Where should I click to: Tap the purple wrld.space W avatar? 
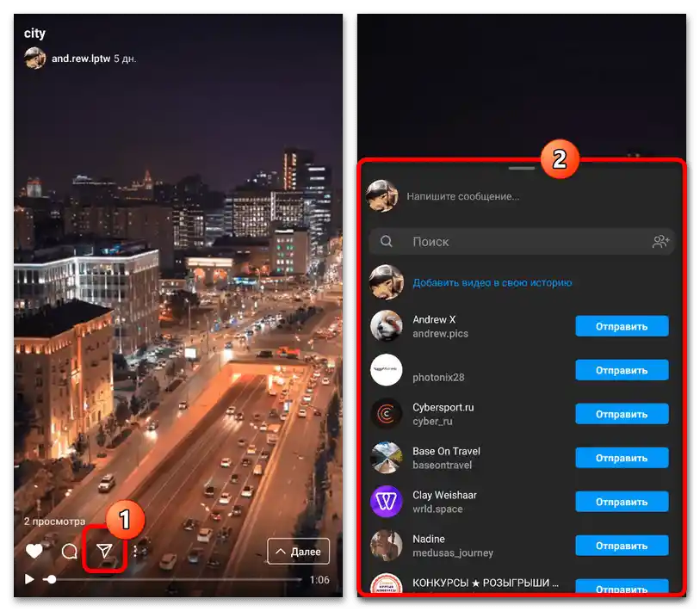(x=386, y=501)
